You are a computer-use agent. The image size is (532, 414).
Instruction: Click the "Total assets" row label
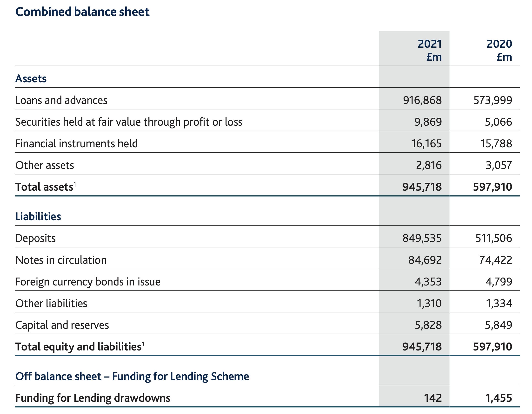44,187
